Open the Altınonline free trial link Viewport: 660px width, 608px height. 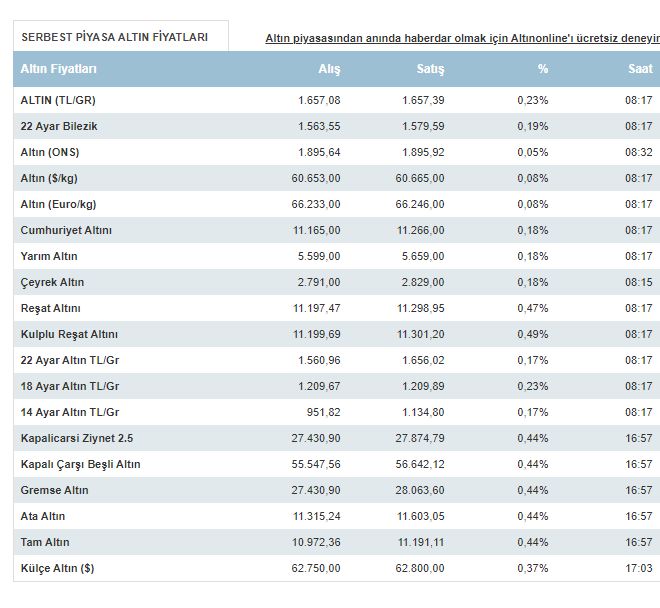[463, 38]
